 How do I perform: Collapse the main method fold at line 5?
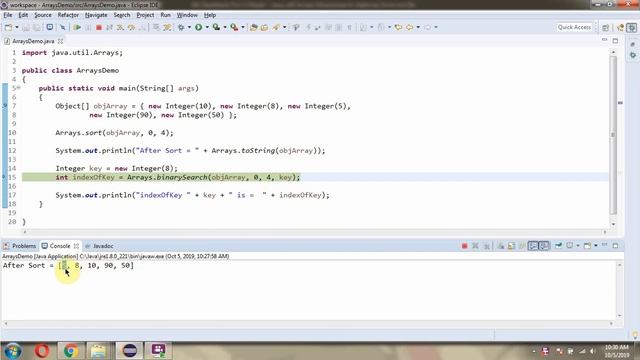[18, 88]
